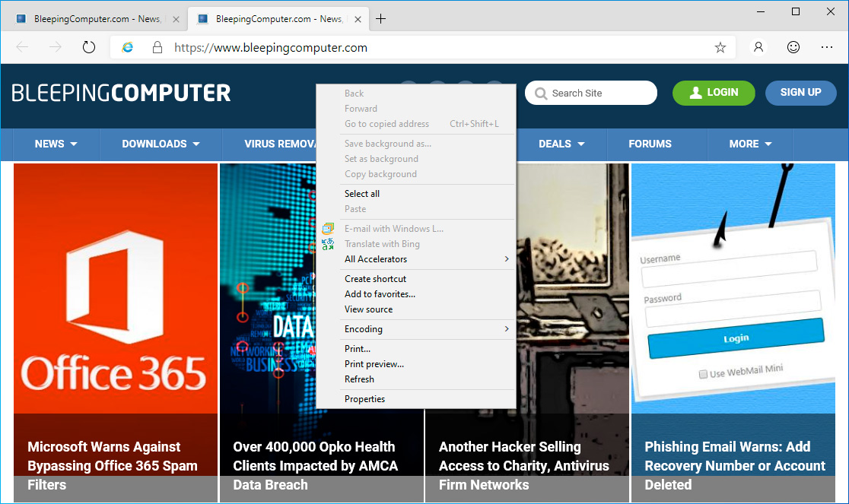This screenshot has height=504, width=849.
Task: Click the padlock site security icon
Action: click(157, 48)
